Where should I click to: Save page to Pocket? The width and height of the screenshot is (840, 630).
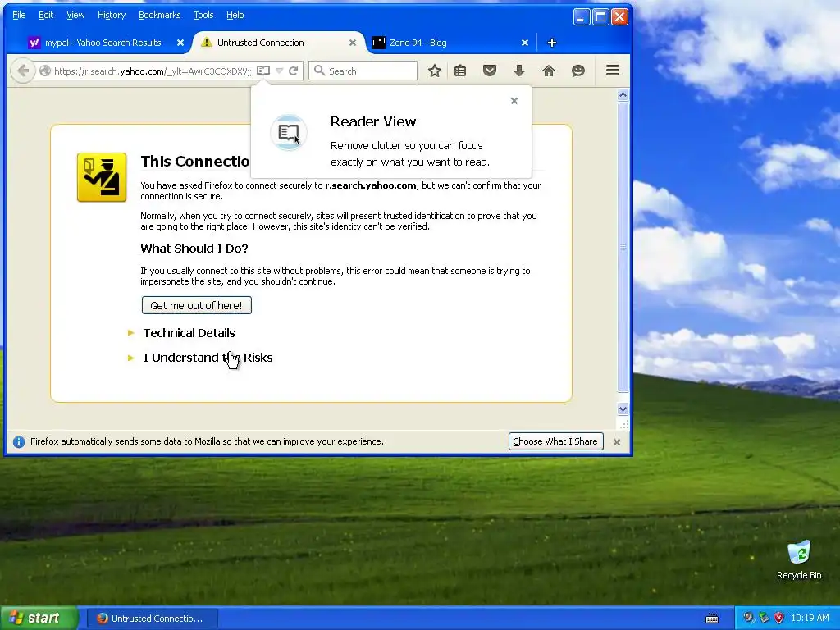pos(490,71)
